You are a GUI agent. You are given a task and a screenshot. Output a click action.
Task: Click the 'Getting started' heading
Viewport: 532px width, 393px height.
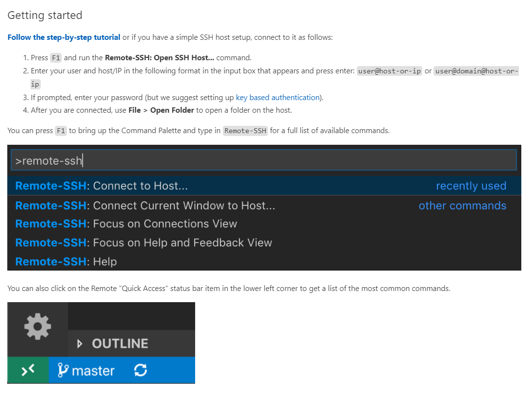[45, 15]
